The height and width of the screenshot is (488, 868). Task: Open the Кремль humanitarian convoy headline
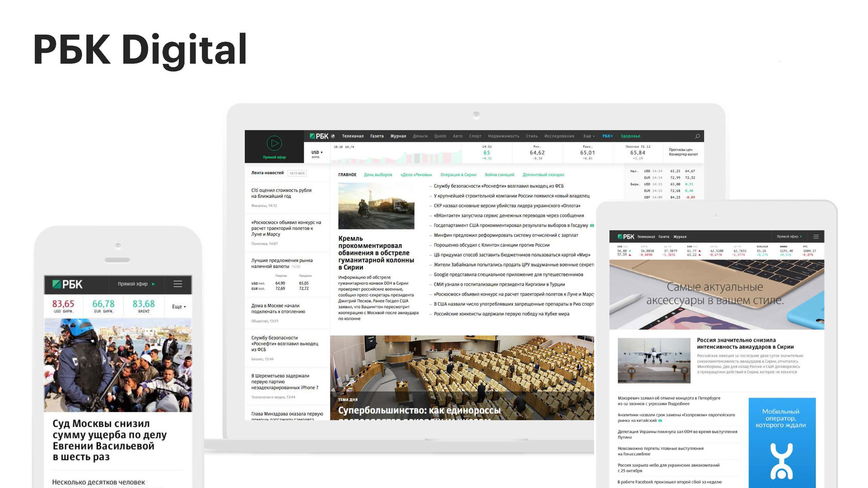pyautogui.click(x=376, y=253)
